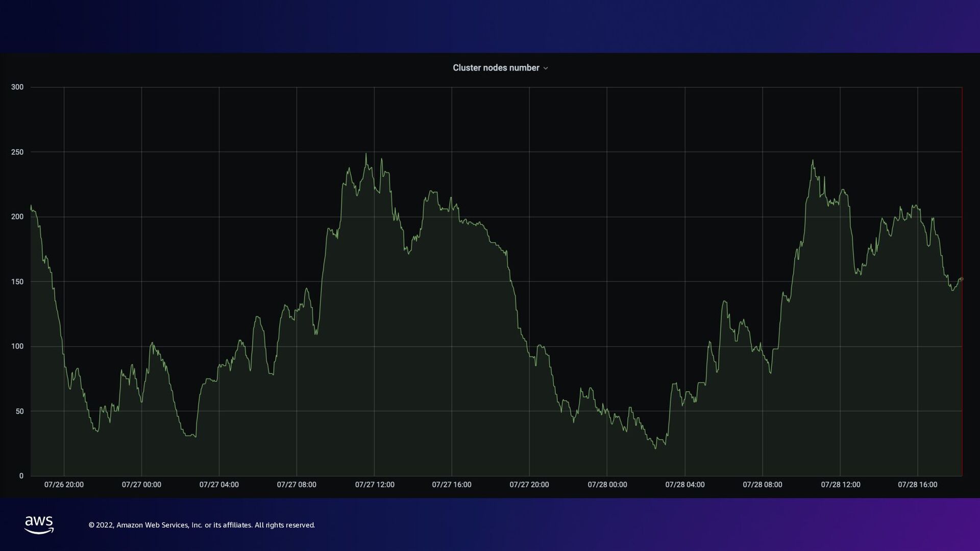Screen dimensions: 980x551
Task: Click the AWS logo
Action: point(39,524)
